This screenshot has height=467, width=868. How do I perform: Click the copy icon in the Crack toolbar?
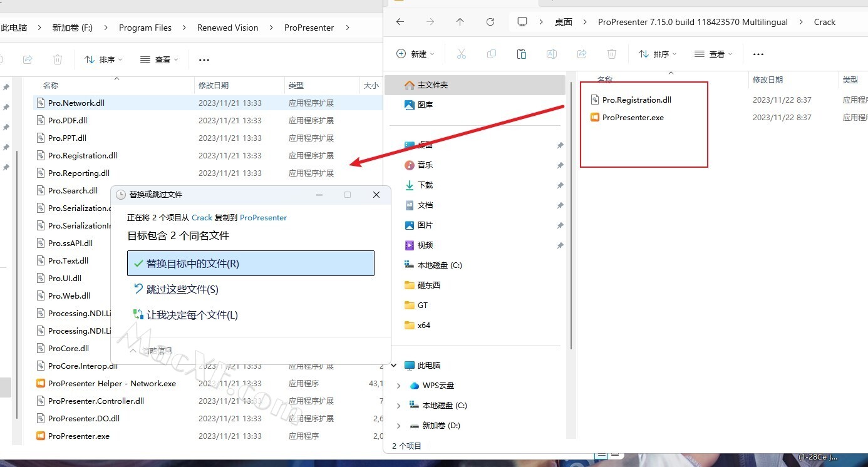[x=492, y=54]
